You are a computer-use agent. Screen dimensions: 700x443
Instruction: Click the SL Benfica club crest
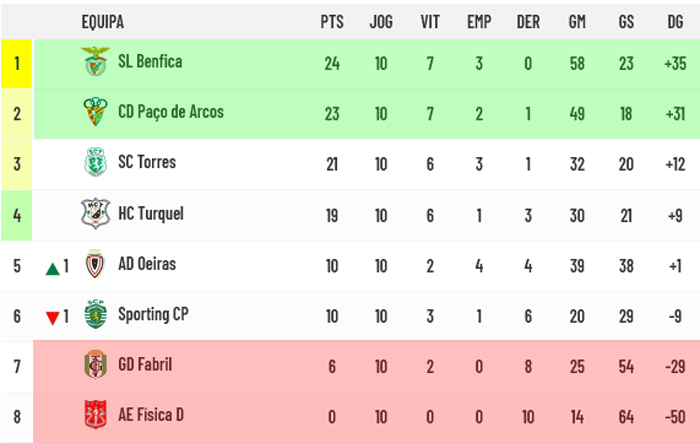pos(96,62)
